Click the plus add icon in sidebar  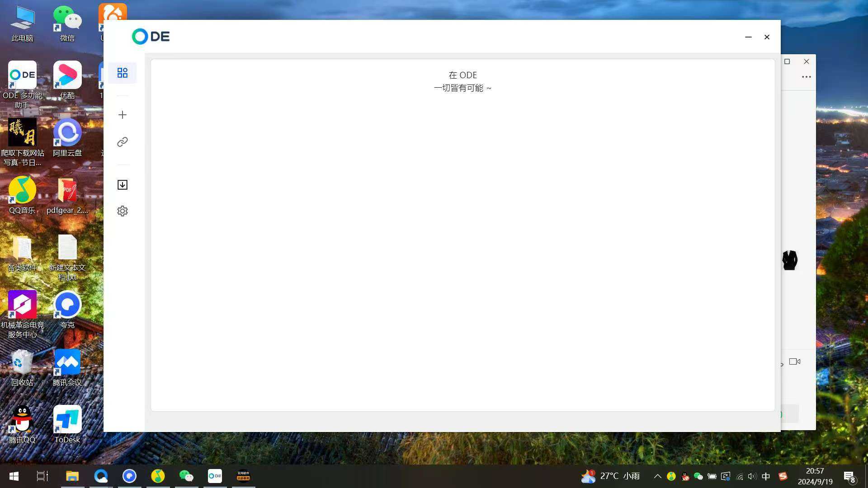(122, 115)
